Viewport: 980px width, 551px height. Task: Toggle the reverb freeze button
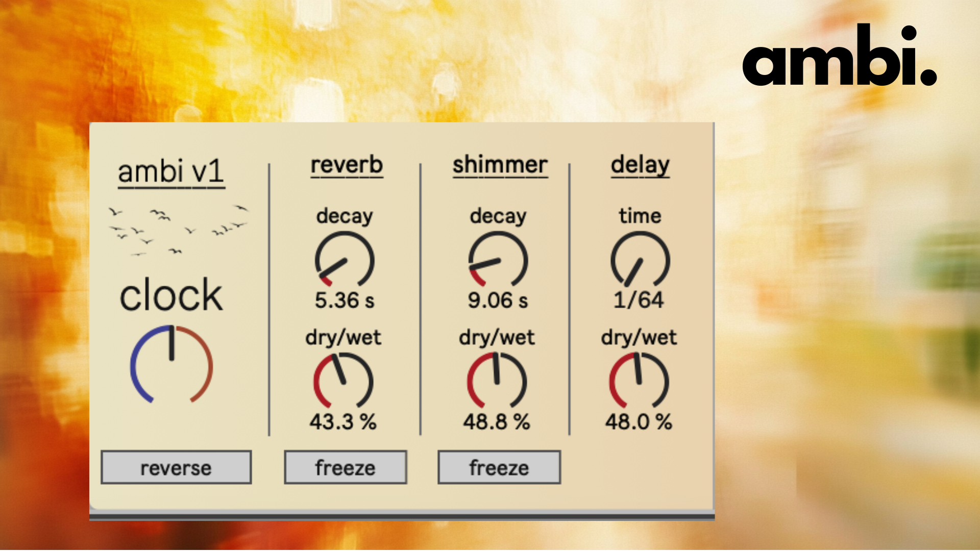click(x=346, y=467)
